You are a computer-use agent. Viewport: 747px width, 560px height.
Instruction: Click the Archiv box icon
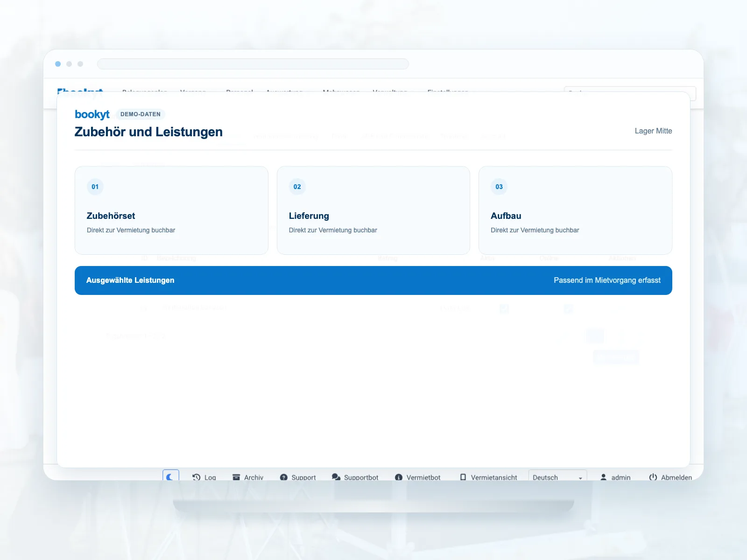(x=236, y=477)
